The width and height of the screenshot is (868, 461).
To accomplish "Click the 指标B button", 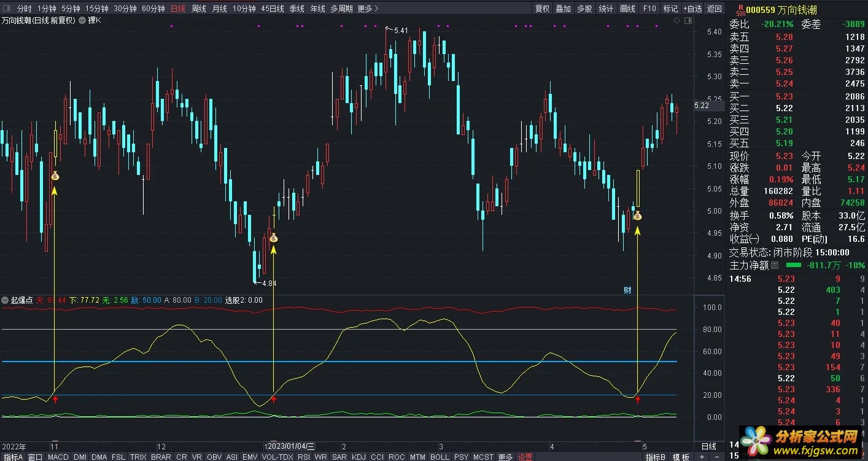I will pos(656,457).
